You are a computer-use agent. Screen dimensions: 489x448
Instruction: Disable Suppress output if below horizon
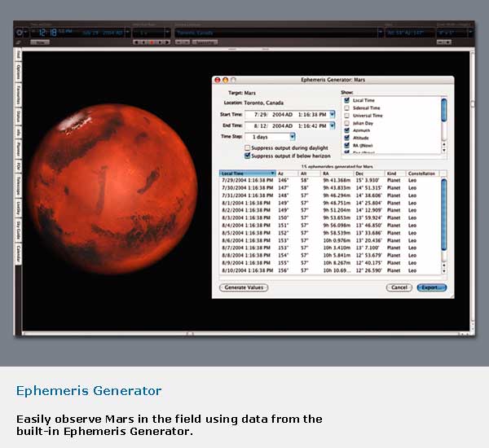click(247, 156)
